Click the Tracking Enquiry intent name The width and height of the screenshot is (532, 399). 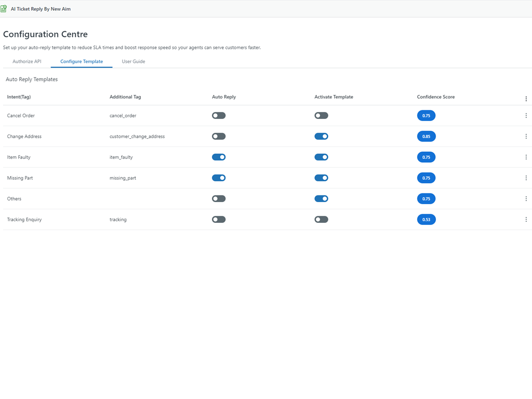[x=24, y=220]
